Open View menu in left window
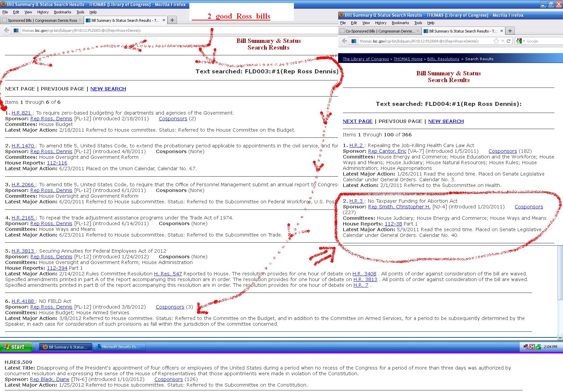Image resolution: width=563 pixels, height=392 pixels. (x=28, y=12)
